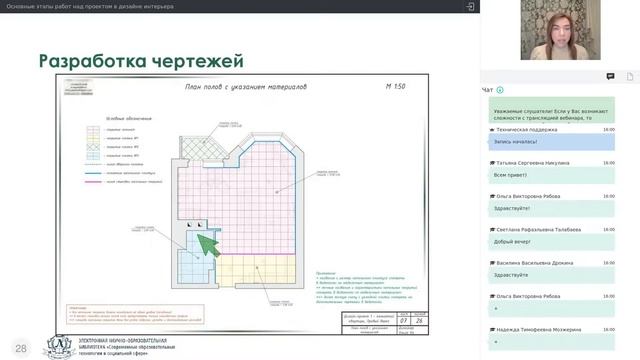
Task: Click the 18:00 timestamp of Светлана Рафаэльевна Талабаева
Action: 609,230
